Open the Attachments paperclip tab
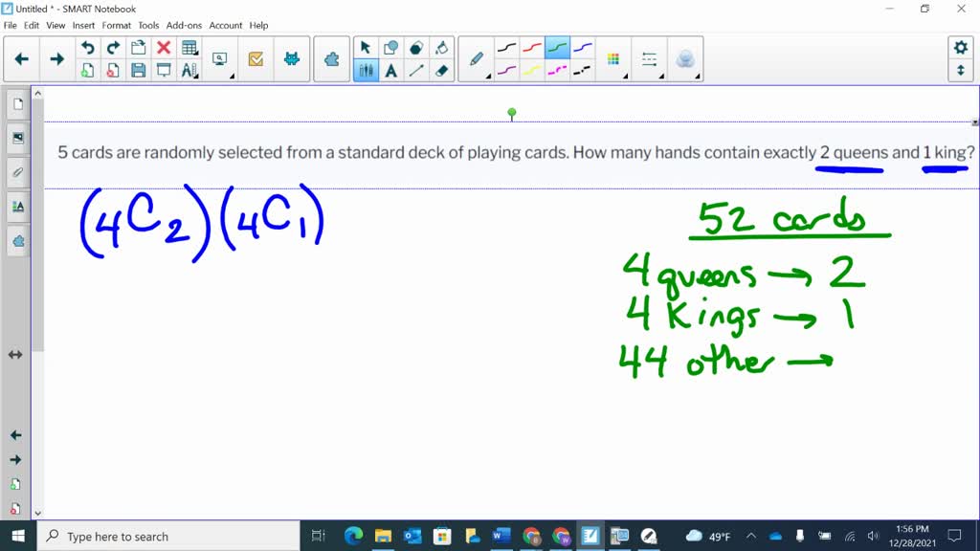This screenshot has width=980, height=551. 16,173
